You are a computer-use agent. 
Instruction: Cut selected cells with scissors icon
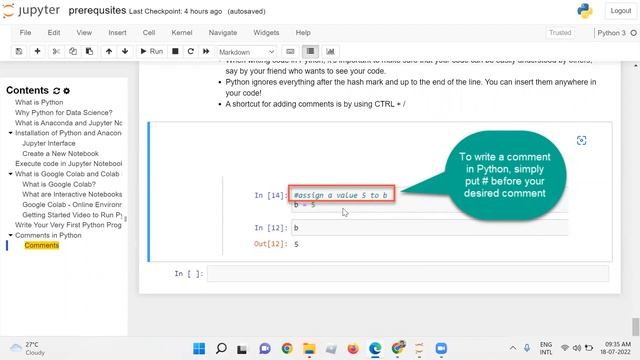(x=56, y=51)
